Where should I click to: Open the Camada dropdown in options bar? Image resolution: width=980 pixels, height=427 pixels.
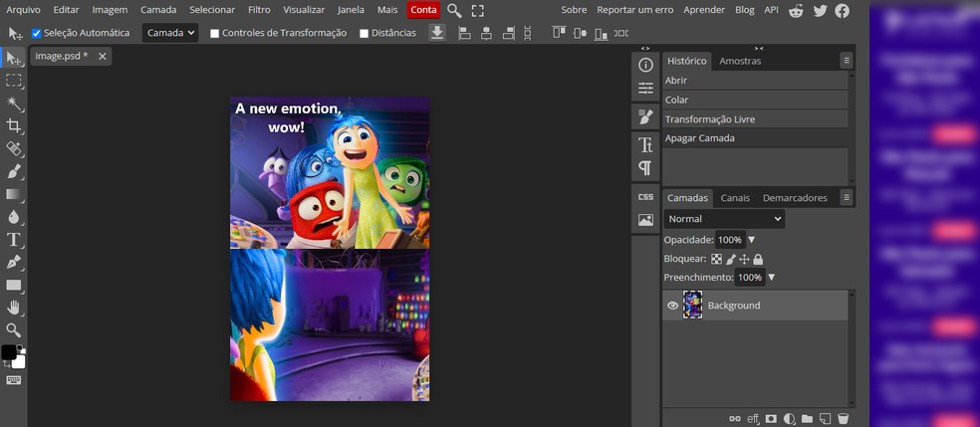[x=170, y=33]
